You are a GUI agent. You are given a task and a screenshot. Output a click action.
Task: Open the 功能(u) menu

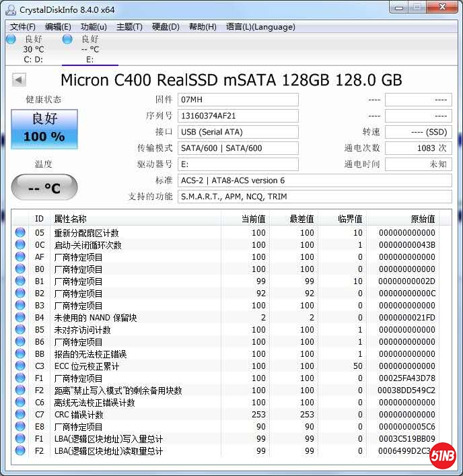click(94, 27)
